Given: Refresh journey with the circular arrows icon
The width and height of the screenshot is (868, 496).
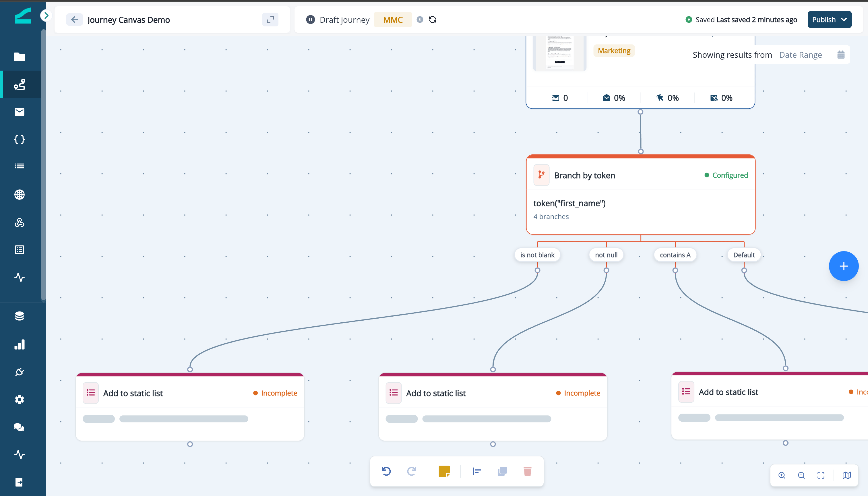Looking at the screenshot, I should [x=433, y=20].
